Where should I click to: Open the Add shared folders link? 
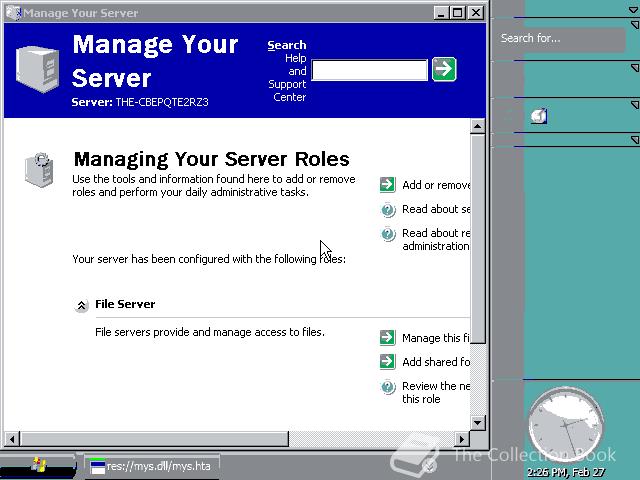tap(436, 362)
